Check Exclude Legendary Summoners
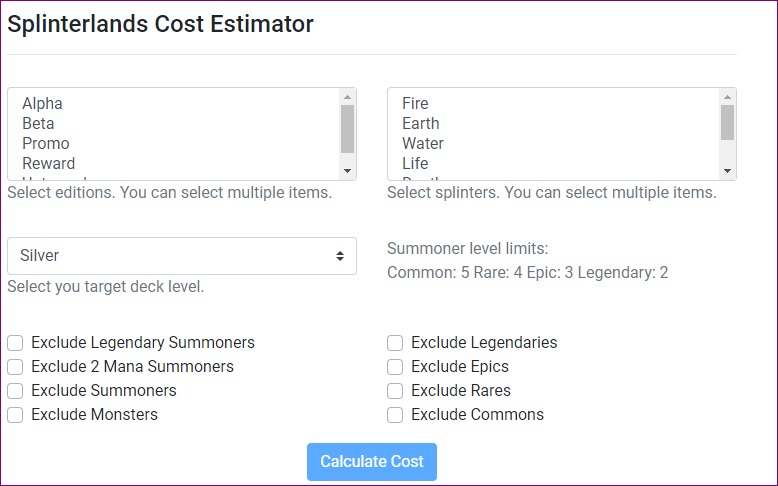This screenshot has height=486, width=778. pyautogui.click(x=15, y=343)
